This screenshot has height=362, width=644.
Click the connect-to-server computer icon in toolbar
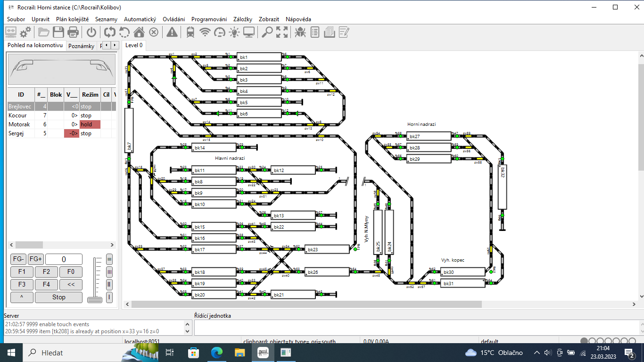click(11, 32)
